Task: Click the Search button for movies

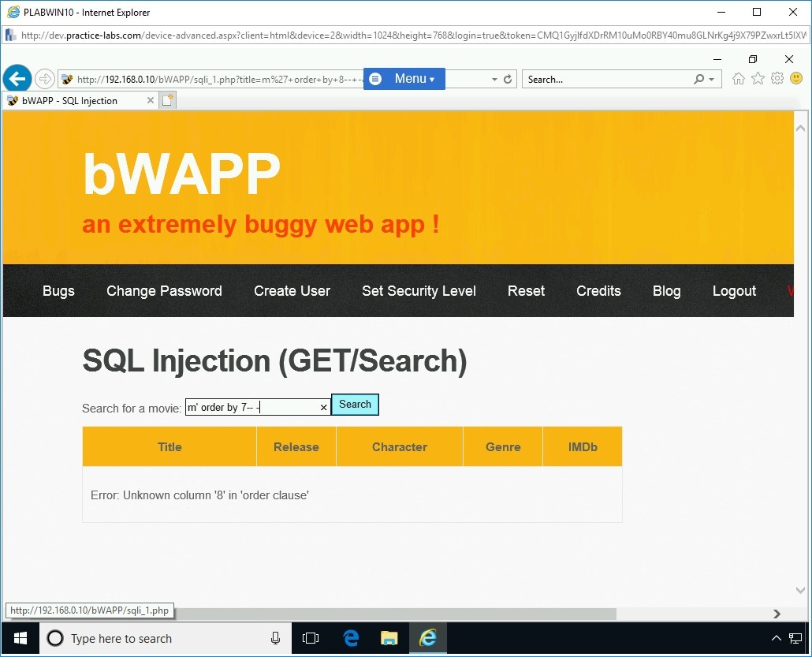Action: tap(355, 405)
